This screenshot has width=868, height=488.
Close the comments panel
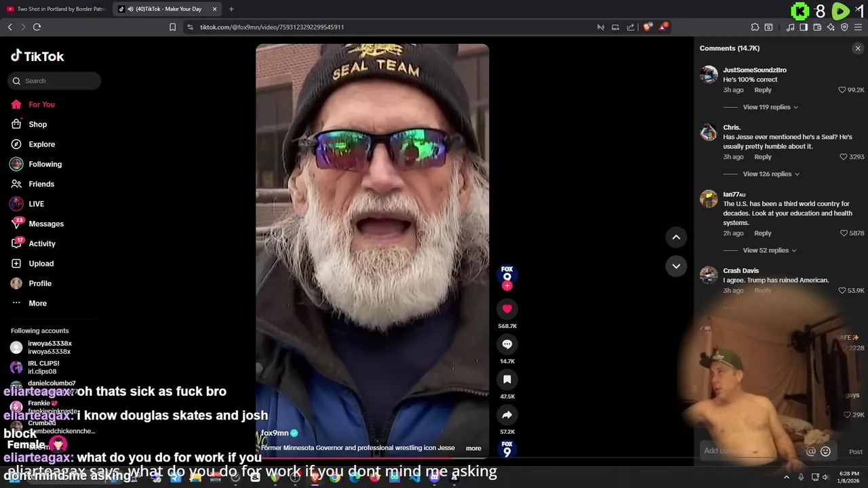pyautogui.click(x=858, y=48)
